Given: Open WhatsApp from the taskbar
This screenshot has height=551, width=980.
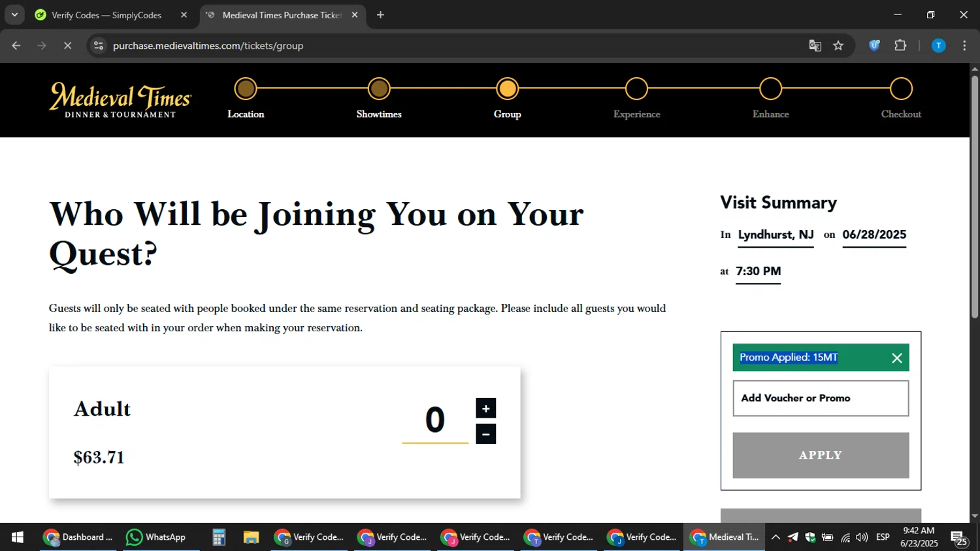Looking at the screenshot, I should 157,537.
